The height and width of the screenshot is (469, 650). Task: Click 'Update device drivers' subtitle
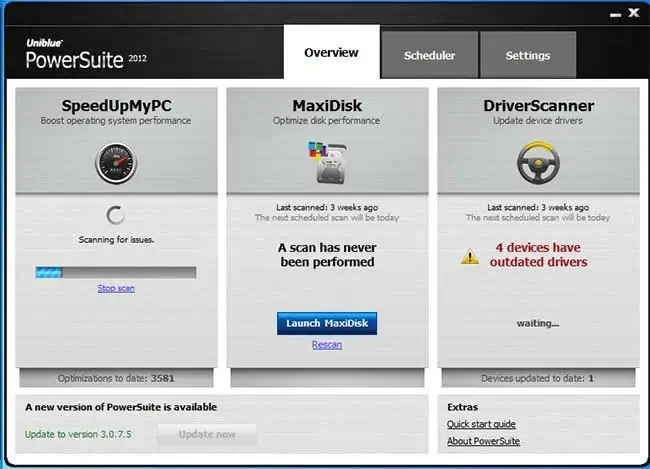tap(538, 121)
